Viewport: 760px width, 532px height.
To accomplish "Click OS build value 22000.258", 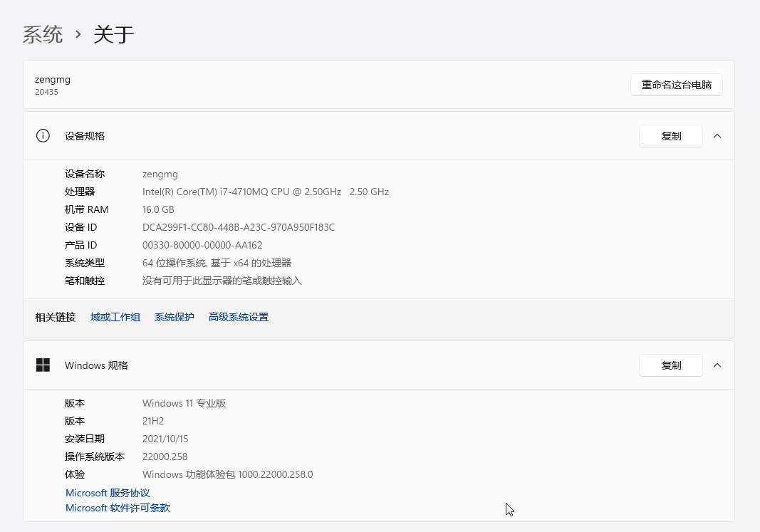I will point(165,457).
